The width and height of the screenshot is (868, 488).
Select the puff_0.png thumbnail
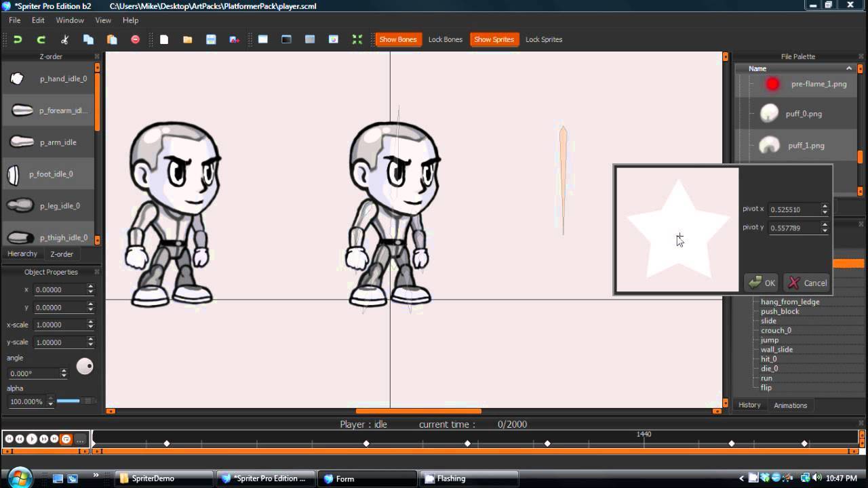point(770,113)
